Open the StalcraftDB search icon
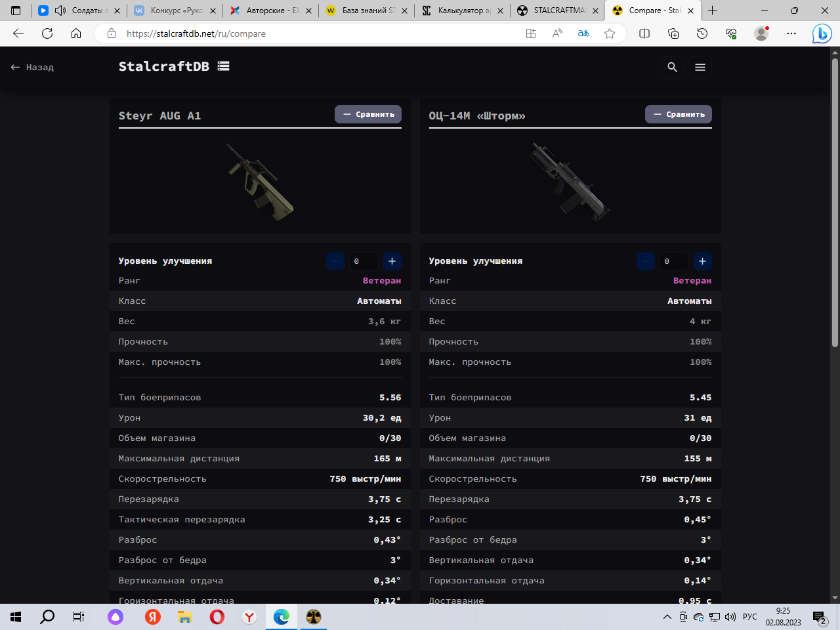Image resolution: width=840 pixels, height=630 pixels. 672,67
